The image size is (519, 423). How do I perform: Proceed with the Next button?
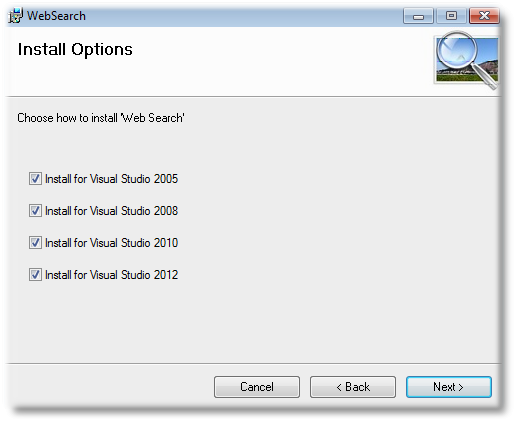coord(449,387)
